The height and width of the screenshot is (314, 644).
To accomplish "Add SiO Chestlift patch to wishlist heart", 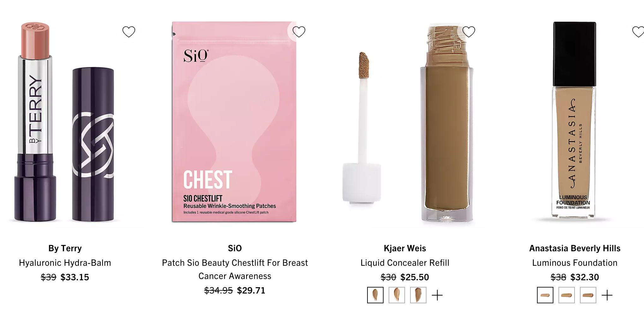I will click(299, 32).
